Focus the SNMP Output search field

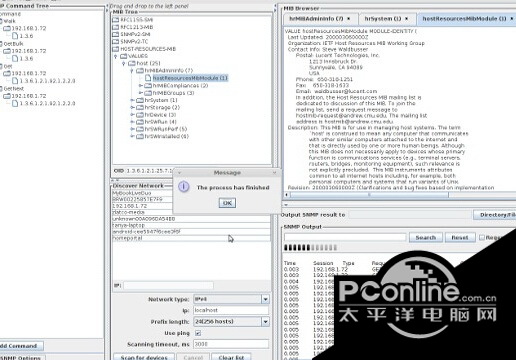pyautogui.click(x=345, y=237)
